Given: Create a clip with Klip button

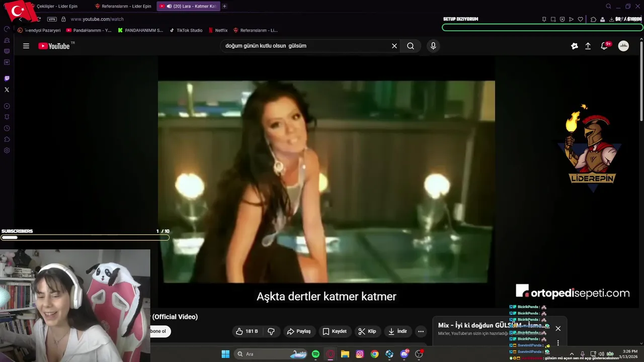Looking at the screenshot, I should (367, 331).
